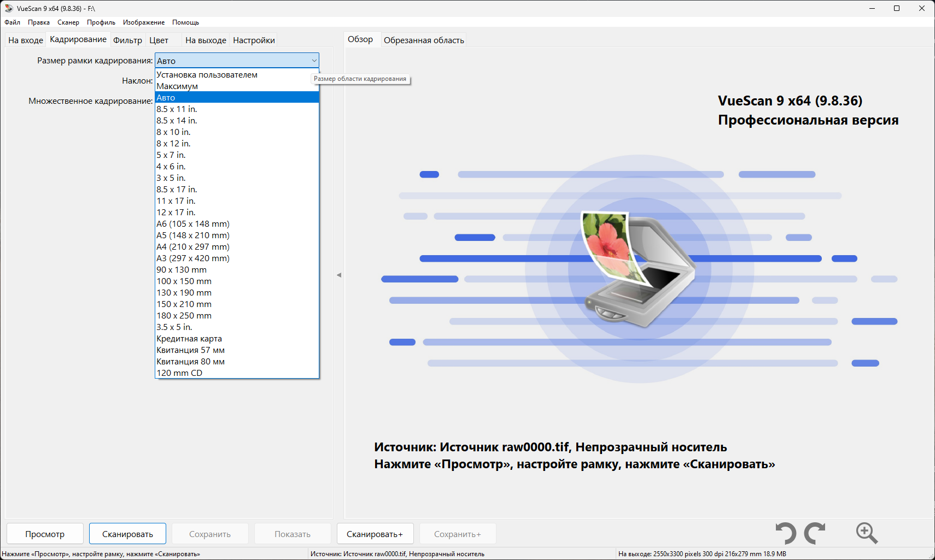This screenshot has width=935, height=560.
Task: Select A6 (105 x 148 mm) size
Action: tap(237, 223)
